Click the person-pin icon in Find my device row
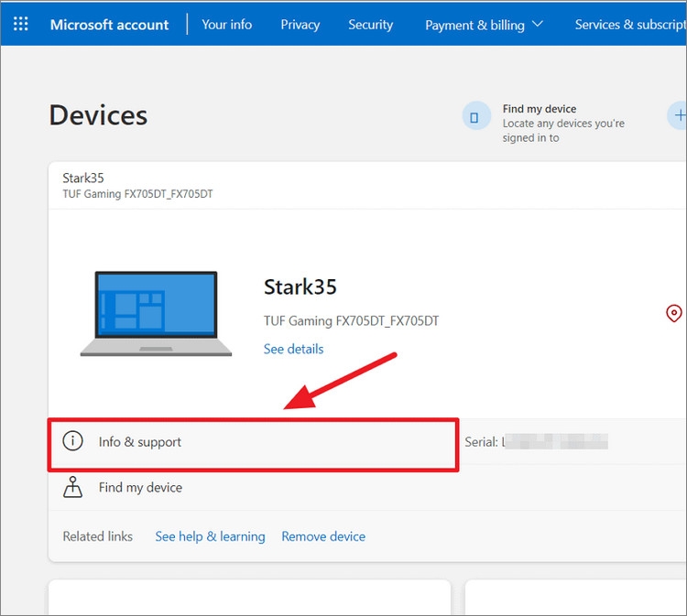The image size is (687, 616). 72,487
